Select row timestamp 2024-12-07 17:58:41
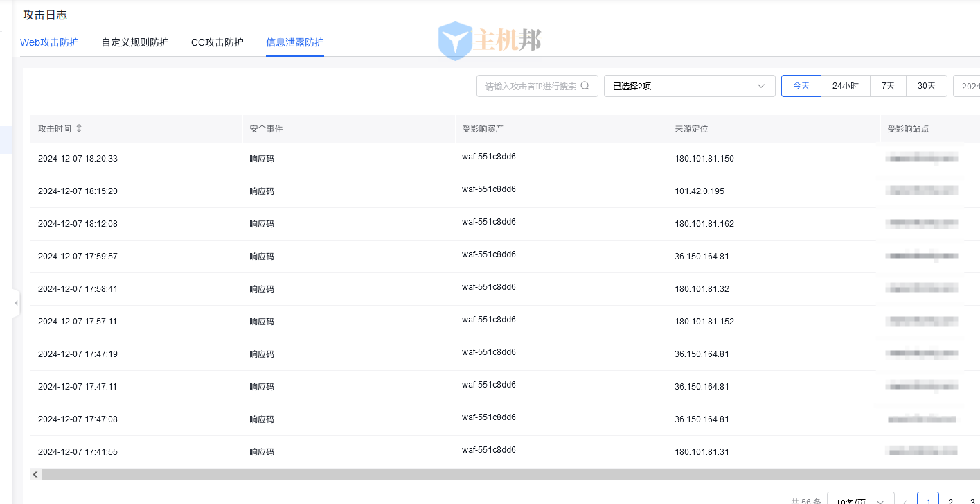This screenshot has height=504, width=980. (x=78, y=289)
